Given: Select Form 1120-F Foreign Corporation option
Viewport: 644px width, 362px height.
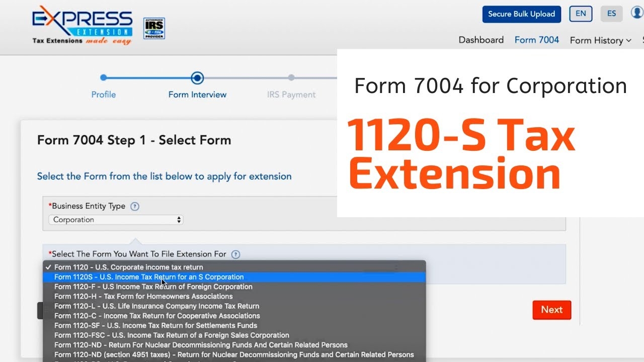Looking at the screenshot, I should point(234,287).
